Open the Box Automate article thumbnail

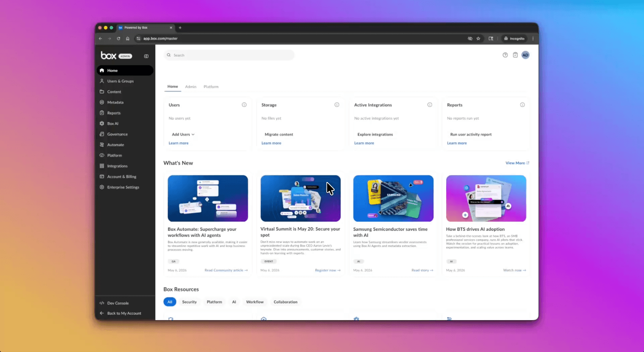(x=208, y=198)
